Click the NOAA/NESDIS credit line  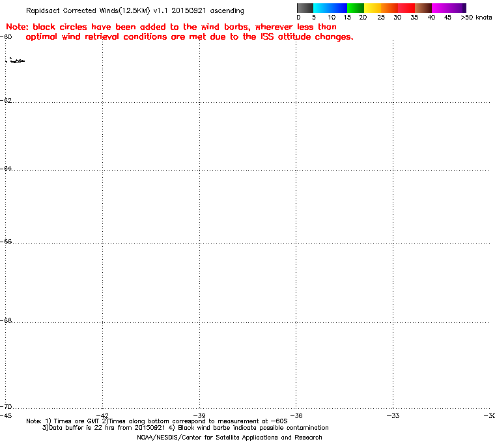(229, 438)
